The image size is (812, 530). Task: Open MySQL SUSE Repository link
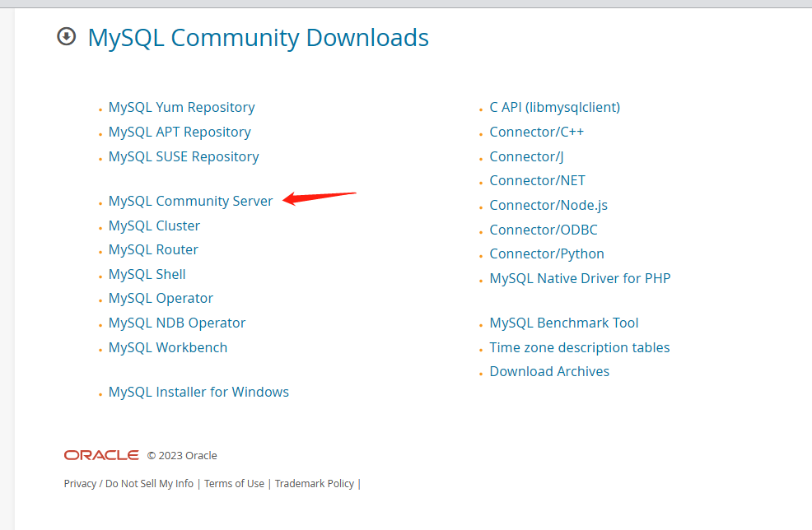click(184, 156)
